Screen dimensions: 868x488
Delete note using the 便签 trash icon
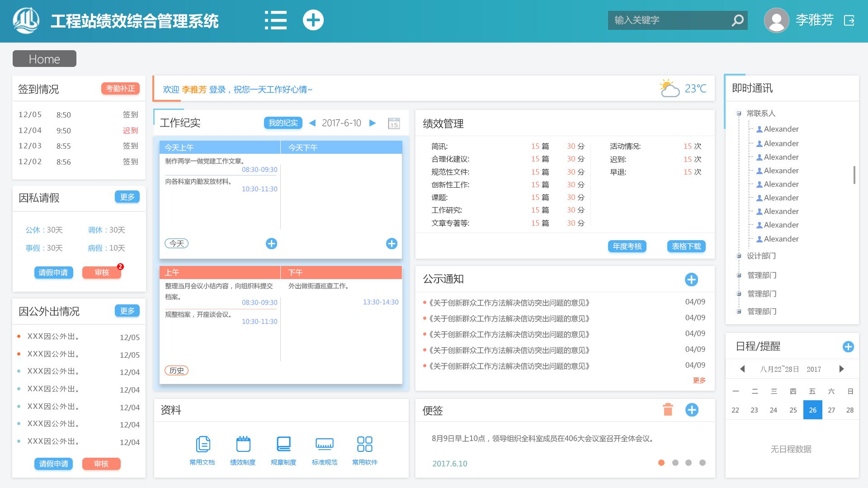click(x=668, y=410)
